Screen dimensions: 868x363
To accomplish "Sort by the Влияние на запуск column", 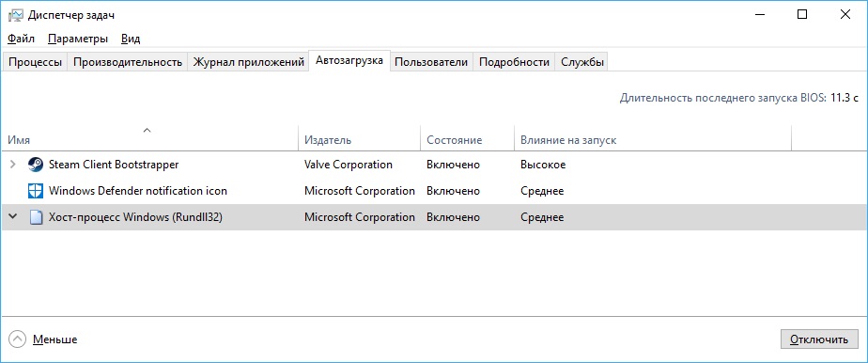I will pos(653,140).
